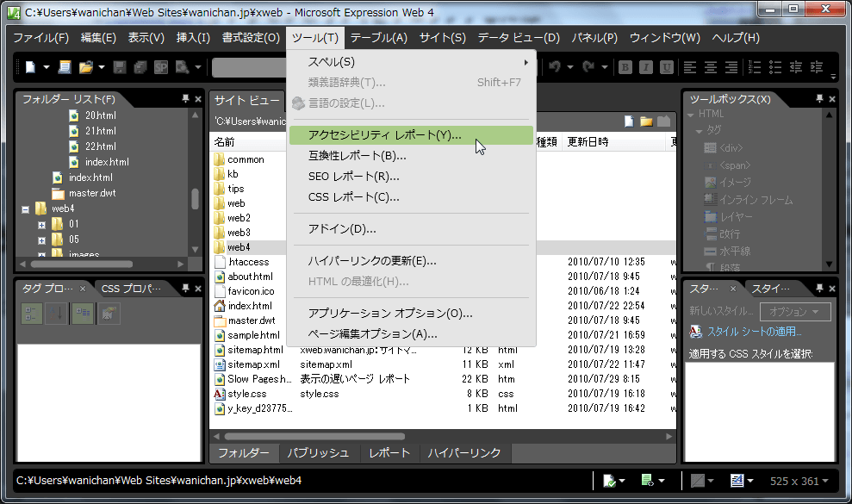Click the Open folder toolbar icon

pos(86,67)
